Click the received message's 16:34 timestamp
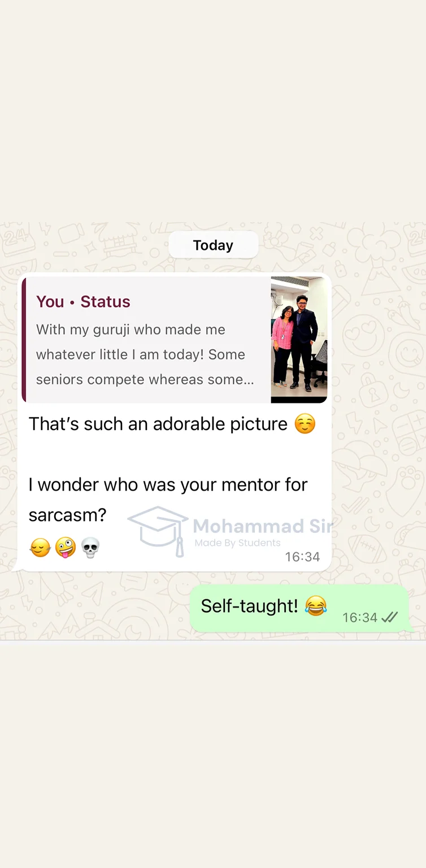 (302, 557)
